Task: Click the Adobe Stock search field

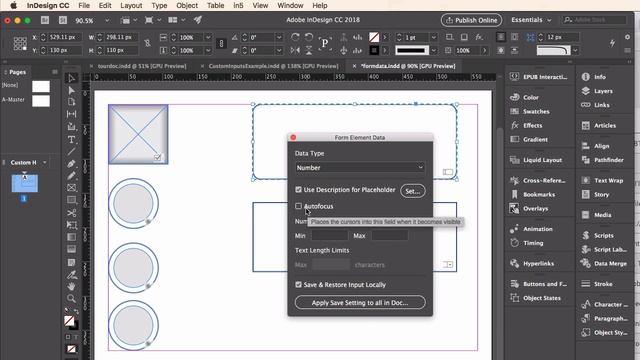Action: [x=595, y=20]
